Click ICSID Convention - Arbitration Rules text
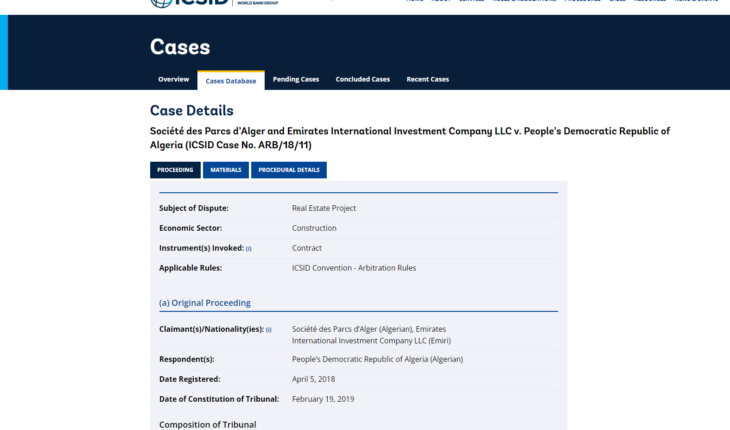This screenshot has height=430, width=730. (x=354, y=268)
